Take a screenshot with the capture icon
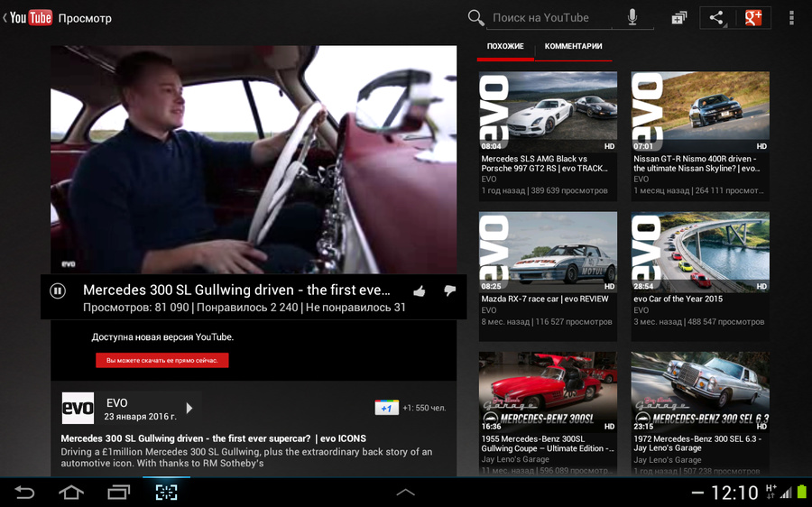Image resolution: width=812 pixels, height=507 pixels. [x=166, y=492]
